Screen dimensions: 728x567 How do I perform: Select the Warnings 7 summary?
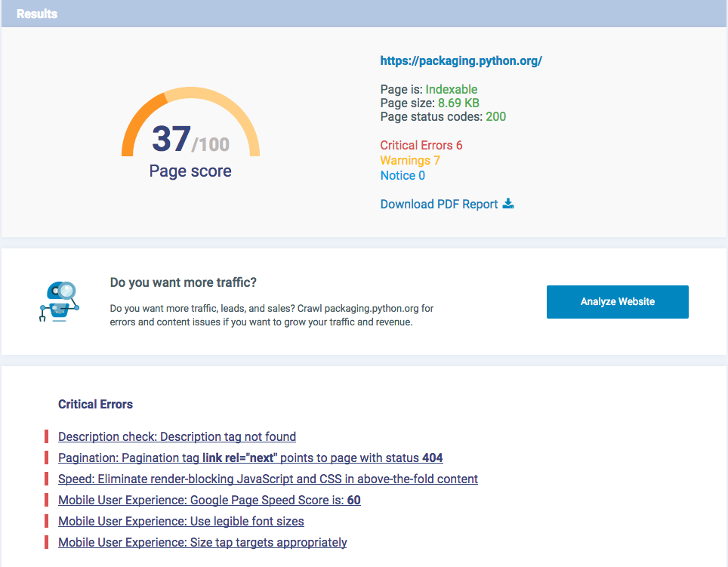(410, 161)
